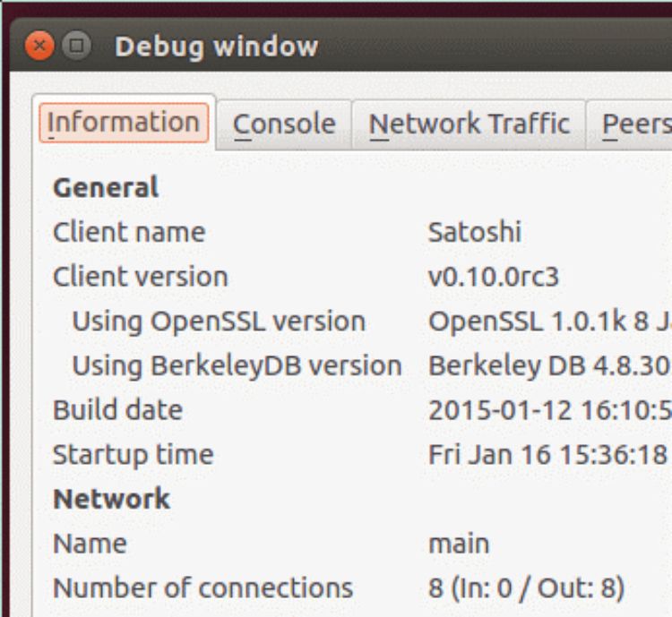
Task: Click the 2015-01-12 build date value
Action: click(549, 410)
